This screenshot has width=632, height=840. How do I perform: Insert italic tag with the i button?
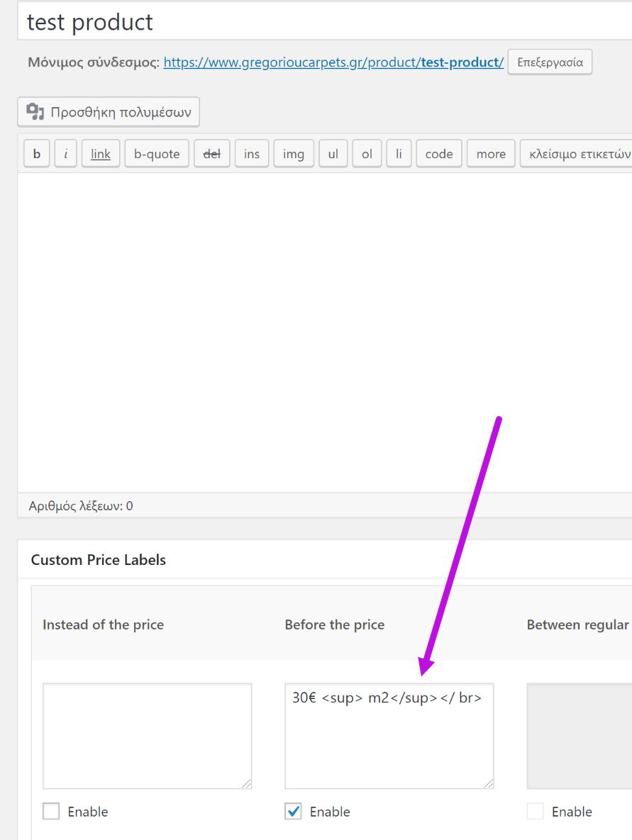pos(65,154)
